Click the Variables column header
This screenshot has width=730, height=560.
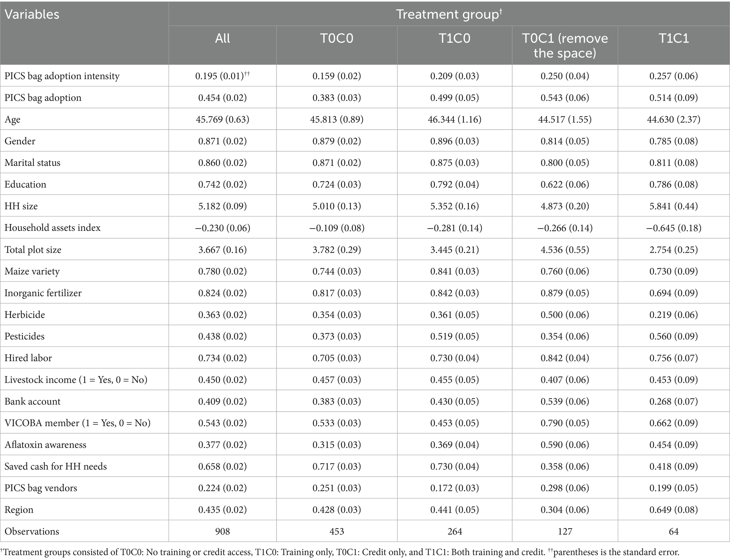32,14
